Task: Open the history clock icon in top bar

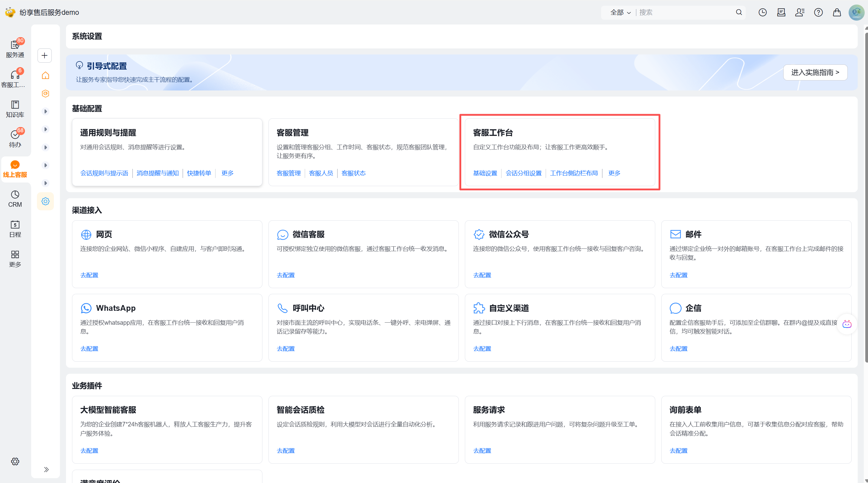Action: pyautogui.click(x=762, y=12)
